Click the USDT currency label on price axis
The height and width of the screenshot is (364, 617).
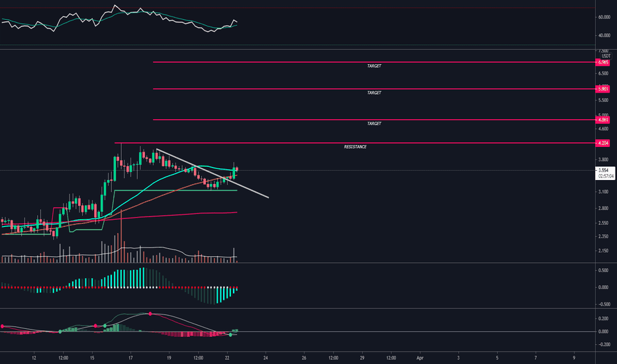(606, 56)
